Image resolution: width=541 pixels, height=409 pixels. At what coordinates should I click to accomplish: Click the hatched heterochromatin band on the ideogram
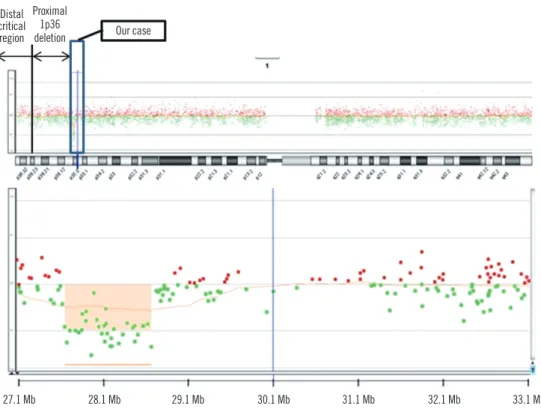[x=296, y=161]
